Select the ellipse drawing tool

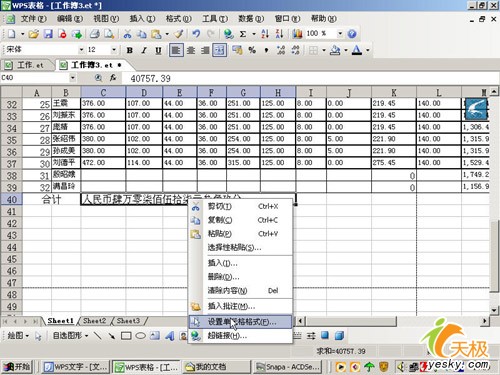pos(140,336)
